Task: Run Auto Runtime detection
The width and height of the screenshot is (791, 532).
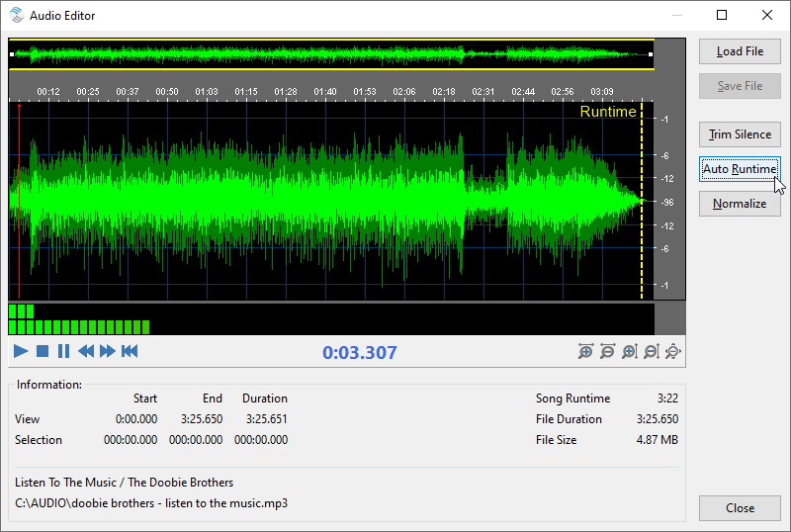Action: coord(740,169)
